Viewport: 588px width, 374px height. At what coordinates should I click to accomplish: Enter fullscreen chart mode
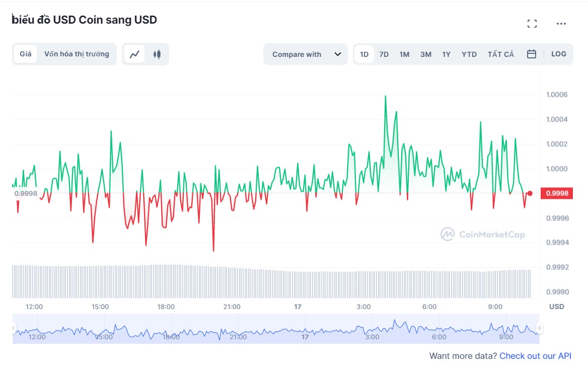click(532, 23)
